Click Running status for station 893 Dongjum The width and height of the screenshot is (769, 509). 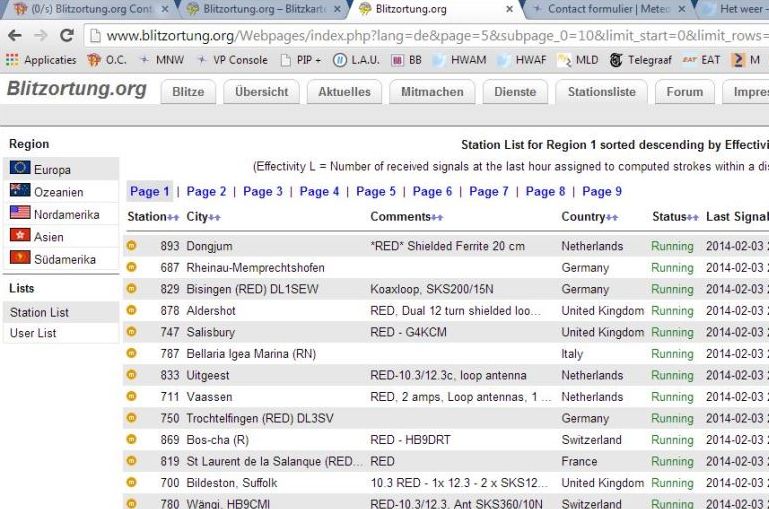pyautogui.click(x=672, y=246)
